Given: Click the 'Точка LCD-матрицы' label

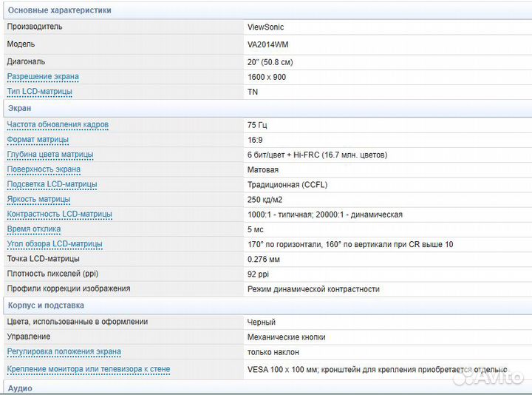Looking at the screenshot, I should tap(43, 259).
